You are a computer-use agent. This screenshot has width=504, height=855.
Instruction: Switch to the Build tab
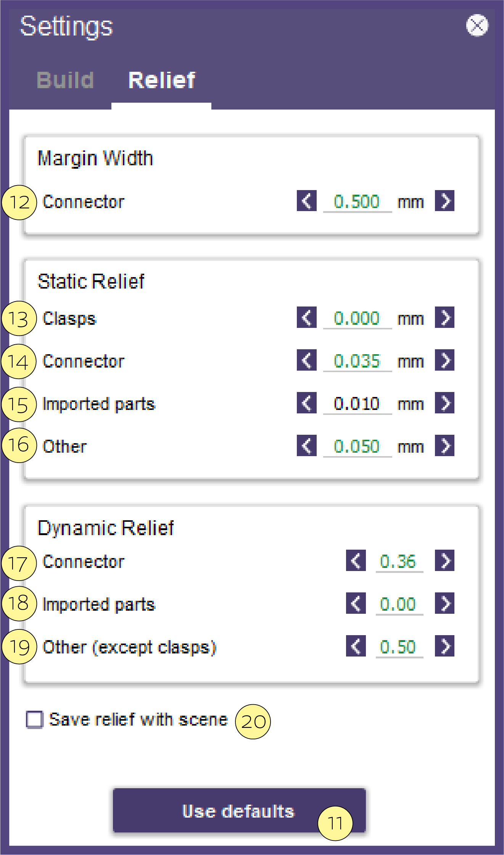[65, 80]
